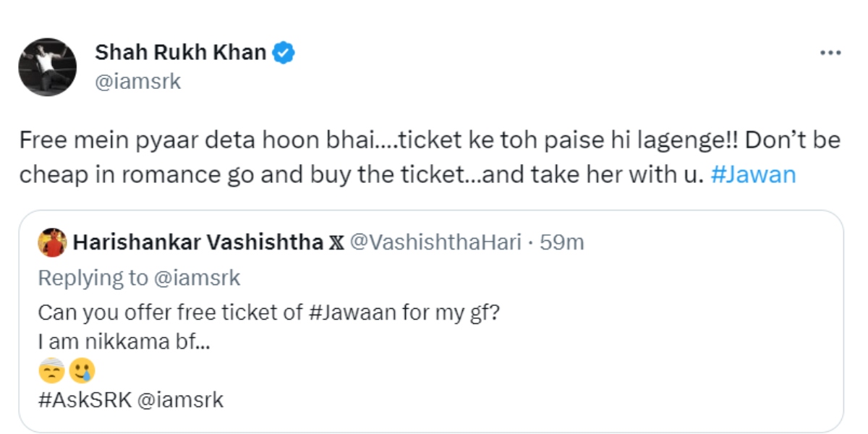Click the Harishankar Vashishtha display name
This screenshot has height=434, width=868.
(x=197, y=243)
